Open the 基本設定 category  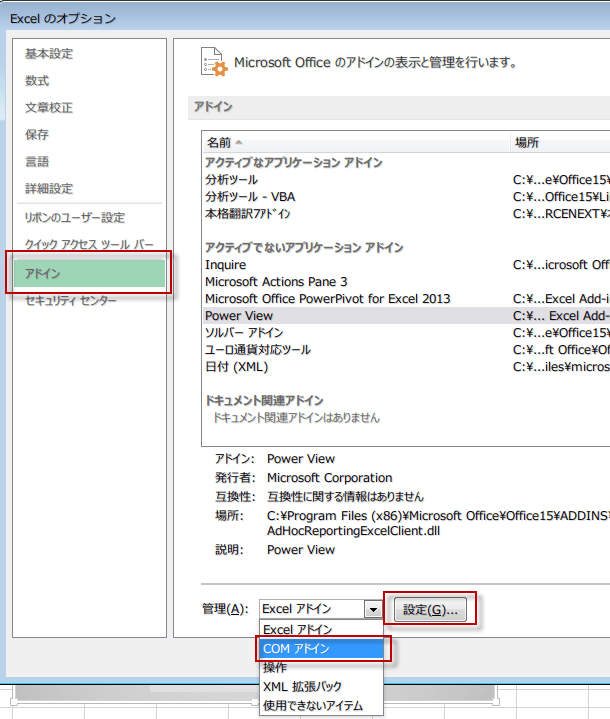[49, 54]
